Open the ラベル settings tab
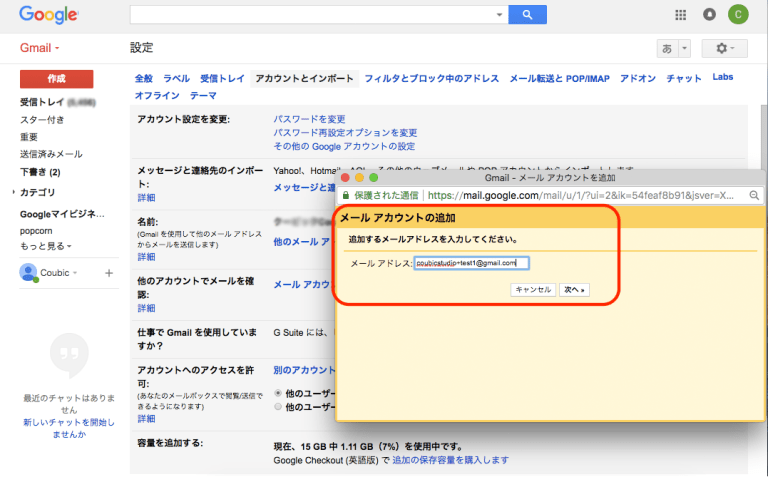The width and height of the screenshot is (768, 477). [x=176, y=78]
